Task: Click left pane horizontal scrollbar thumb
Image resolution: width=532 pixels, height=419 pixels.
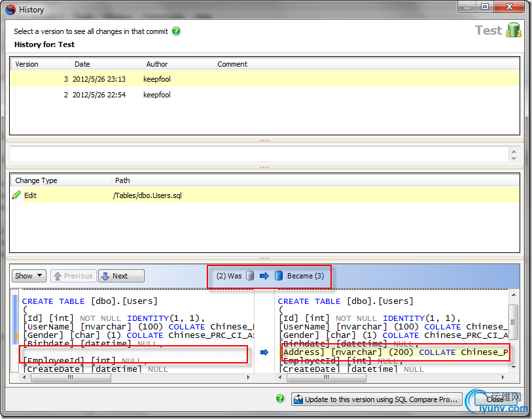Action: (71, 378)
